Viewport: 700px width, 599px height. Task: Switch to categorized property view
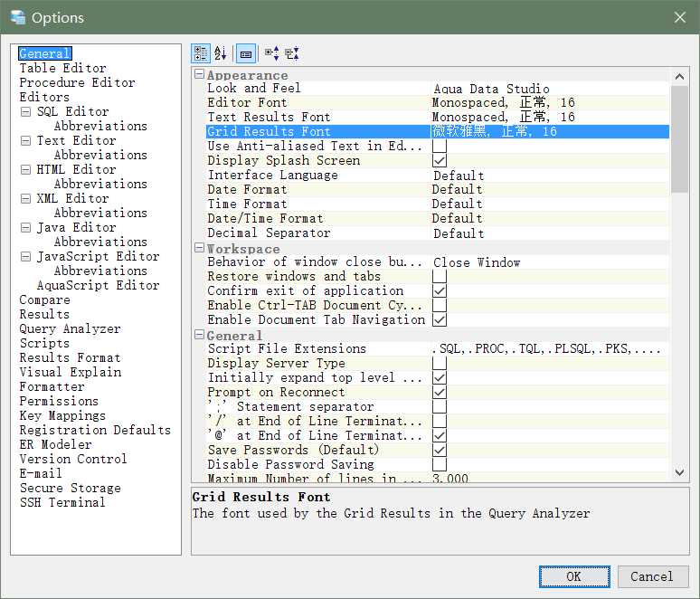pyautogui.click(x=201, y=53)
